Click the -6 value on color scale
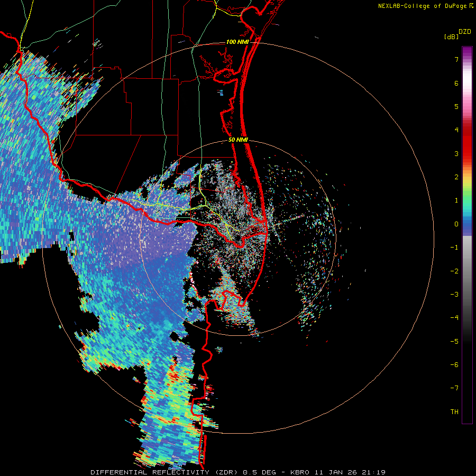 454,364
